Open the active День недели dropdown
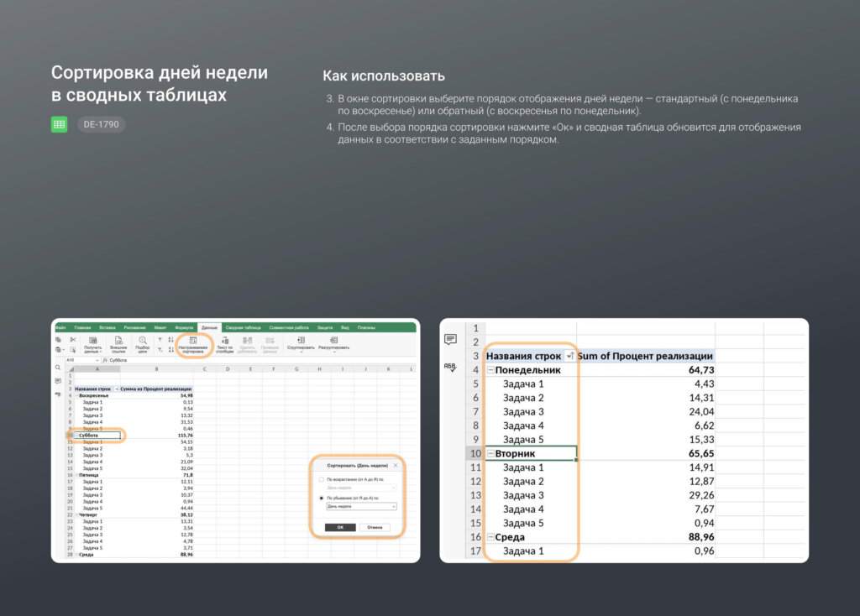 pyautogui.click(x=361, y=507)
